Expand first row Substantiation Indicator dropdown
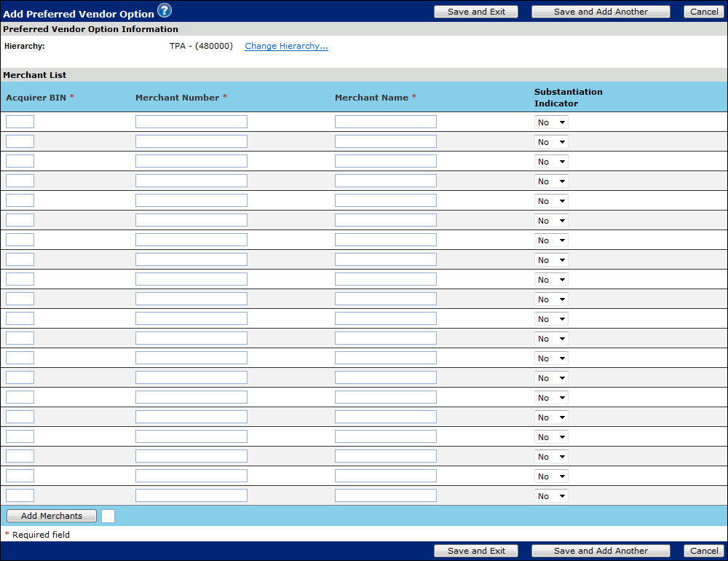This screenshot has height=561, width=728. point(551,122)
